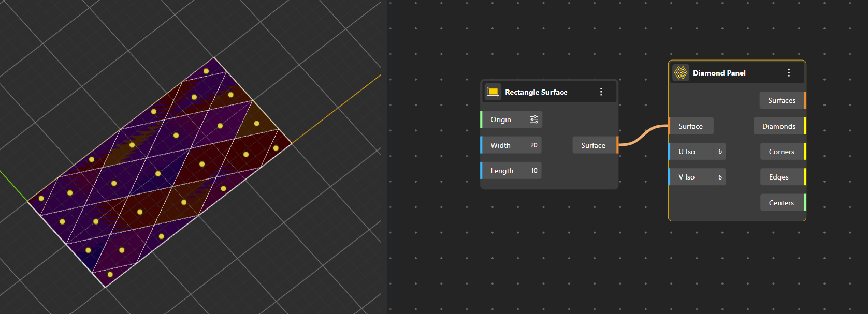Image resolution: width=868 pixels, height=314 pixels.
Task: Click the Rectangle Surface node icon
Action: coord(493,92)
